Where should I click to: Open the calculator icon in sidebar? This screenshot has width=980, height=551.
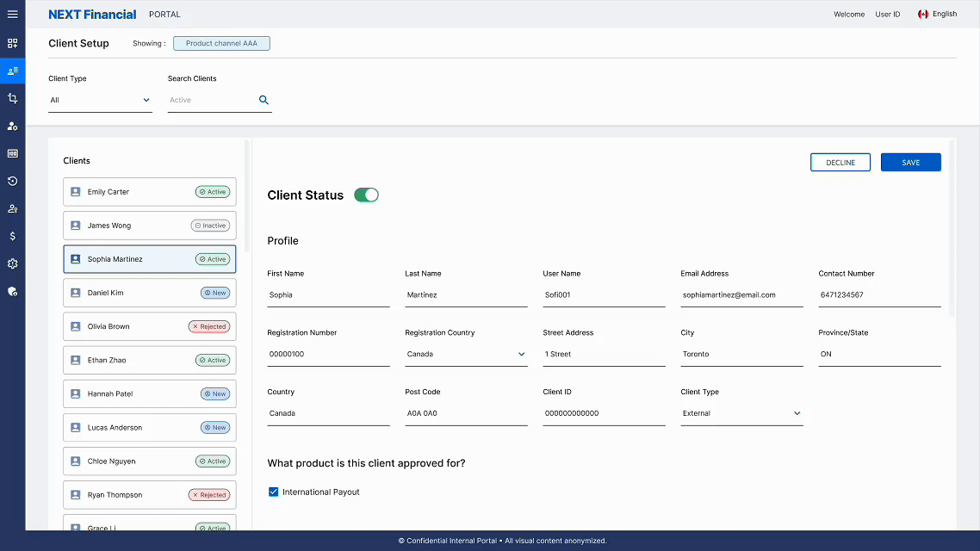coord(12,153)
